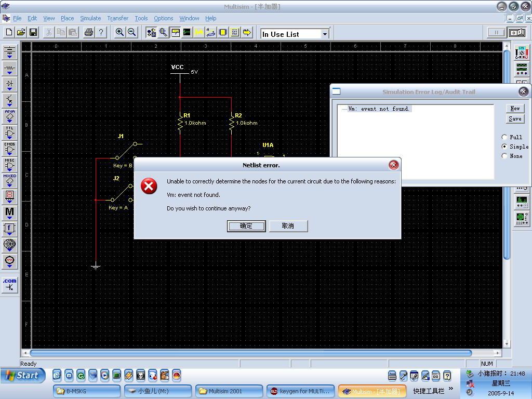Open the Simulate menu
The image size is (532, 399).
(x=90, y=18)
